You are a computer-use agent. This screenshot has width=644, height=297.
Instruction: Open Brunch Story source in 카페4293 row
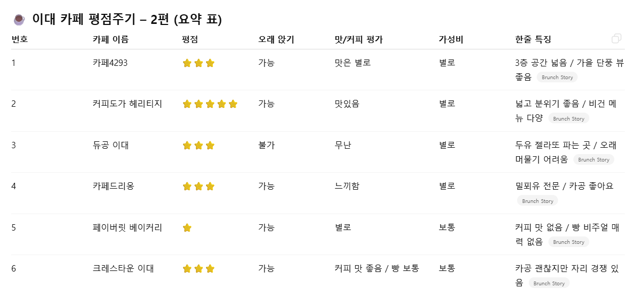[557, 78]
